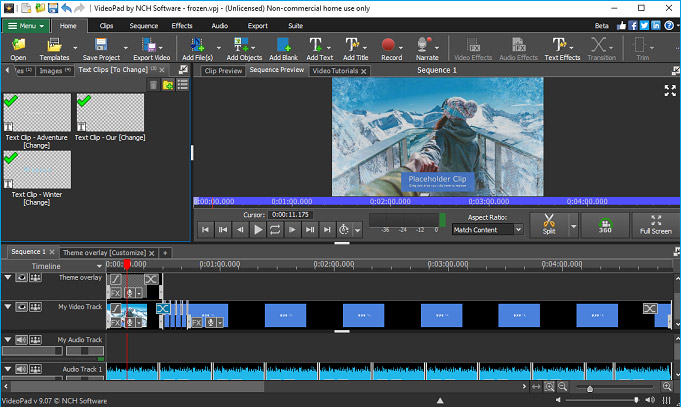Select the Text Clip - Winter thumbnail

pyautogui.click(x=37, y=170)
